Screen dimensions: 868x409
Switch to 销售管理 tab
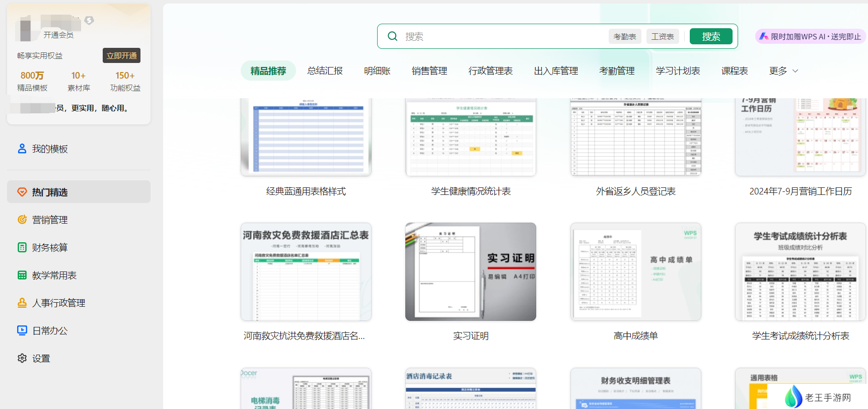coord(429,71)
